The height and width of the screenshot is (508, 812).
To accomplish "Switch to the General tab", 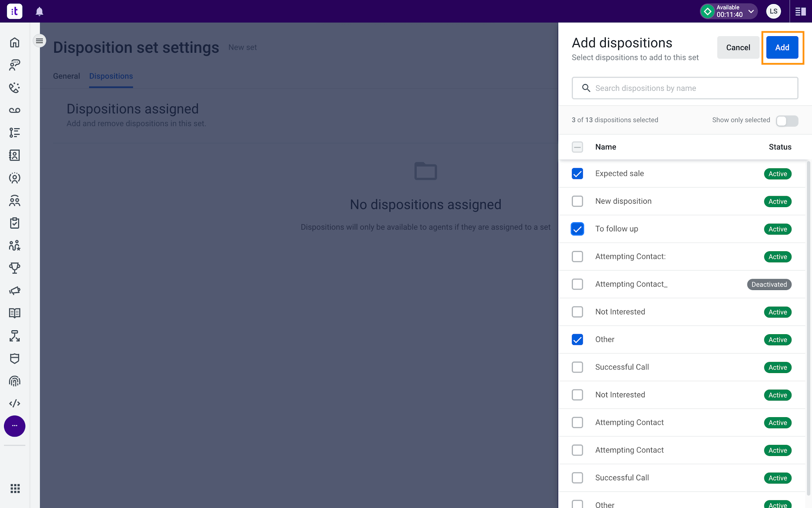I will click(x=67, y=76).
